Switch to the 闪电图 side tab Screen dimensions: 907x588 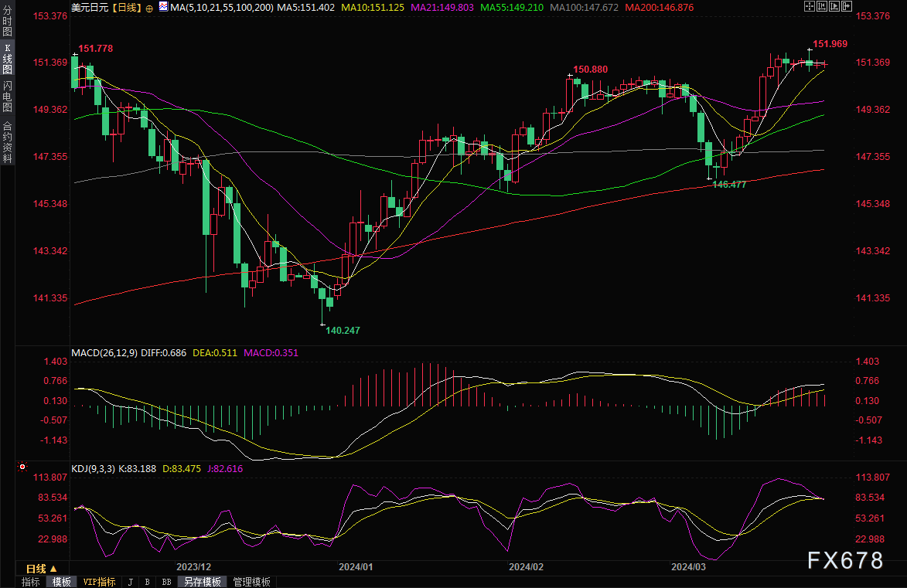pyautogui.click(x=7, y=96)
